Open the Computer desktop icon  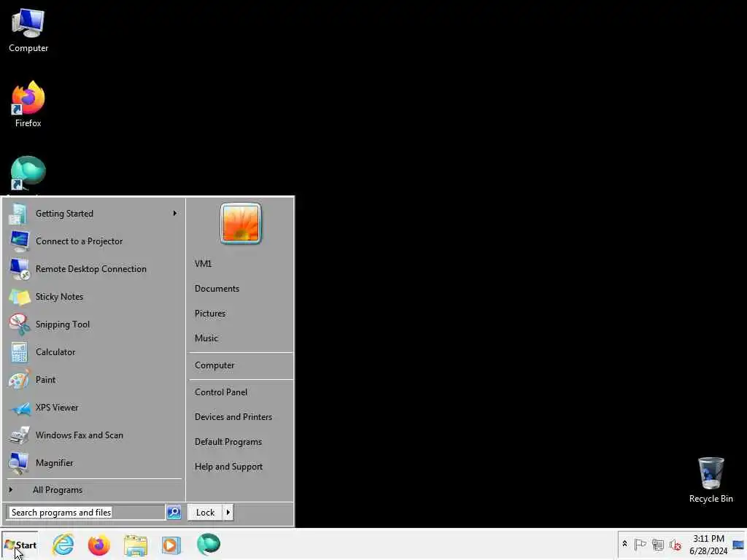(x=28, y=31)
